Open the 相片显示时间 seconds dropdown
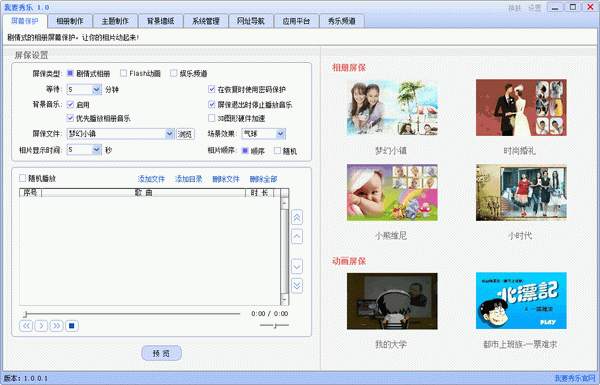The width and height of the screenshot is (600, 385). [x=96, y=150]
